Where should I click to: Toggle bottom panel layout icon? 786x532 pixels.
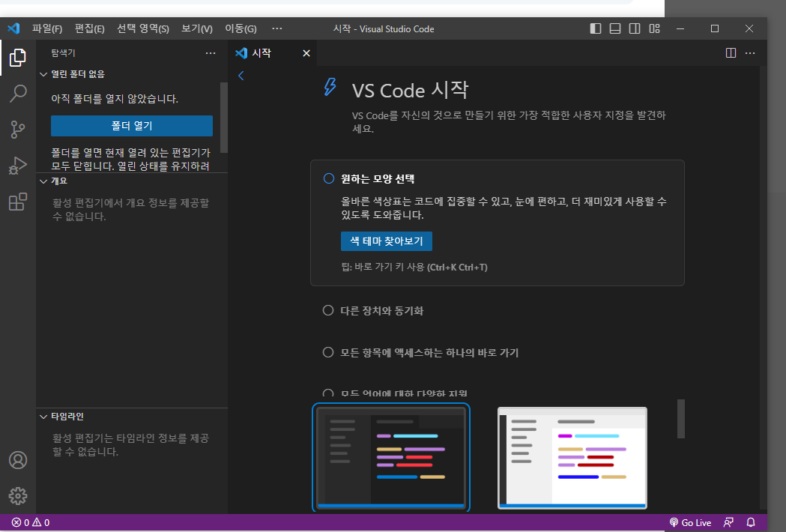pos(614,28)
